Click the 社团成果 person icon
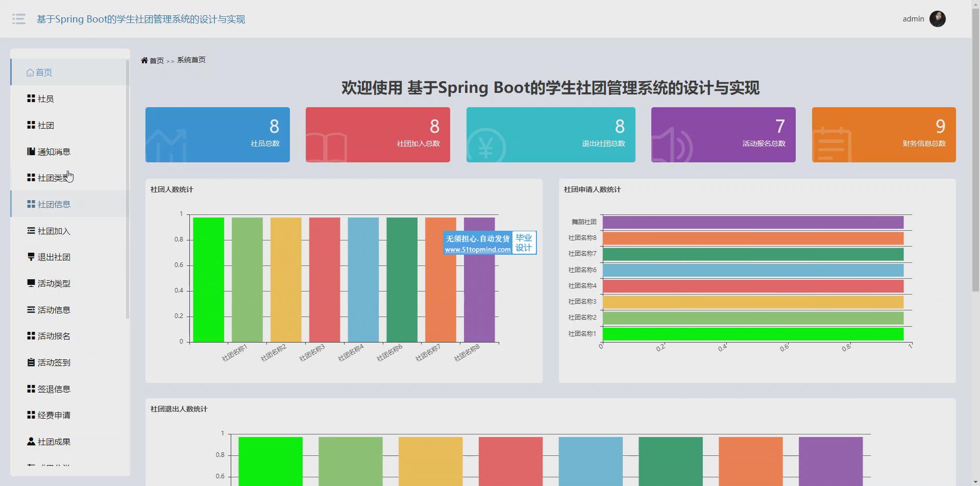Image resolution: width=980 pixels, height=486 pixels. coord(31,442)
